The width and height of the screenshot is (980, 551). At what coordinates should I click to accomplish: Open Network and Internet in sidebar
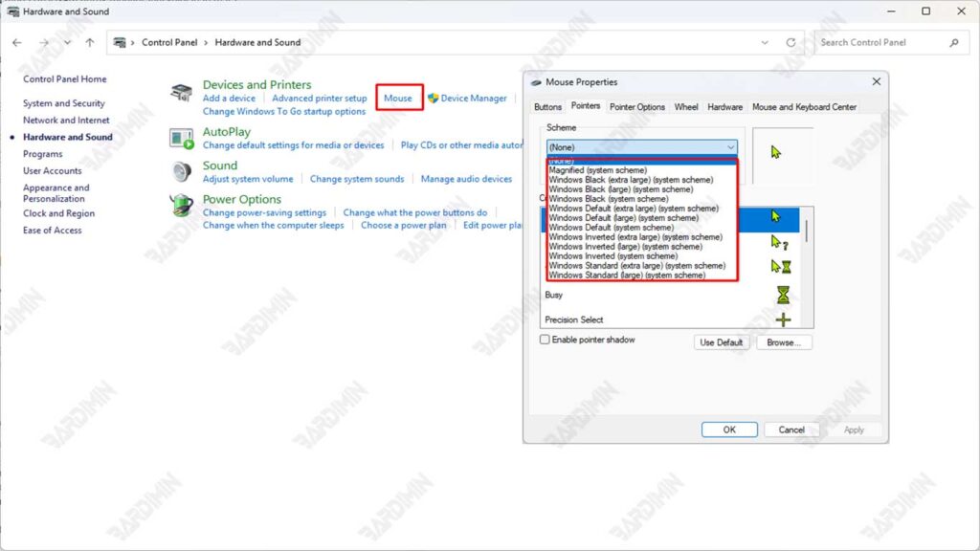coord(66,120)
